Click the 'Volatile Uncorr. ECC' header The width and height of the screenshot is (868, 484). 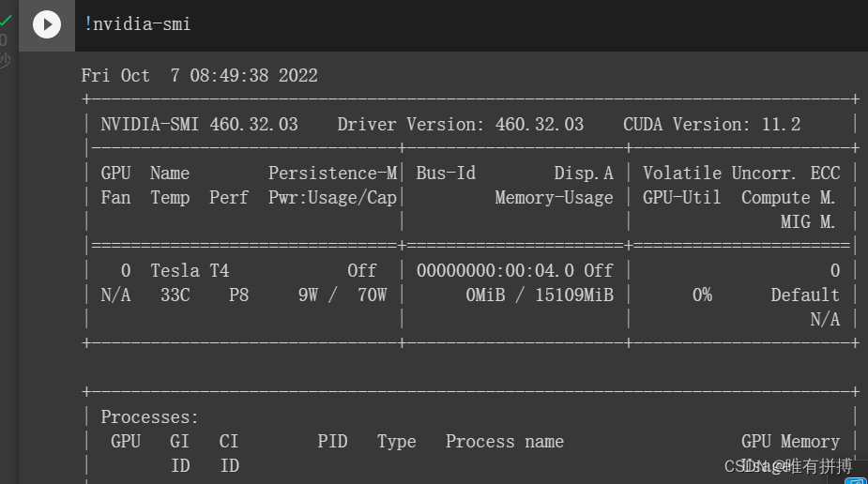[741, 174]
